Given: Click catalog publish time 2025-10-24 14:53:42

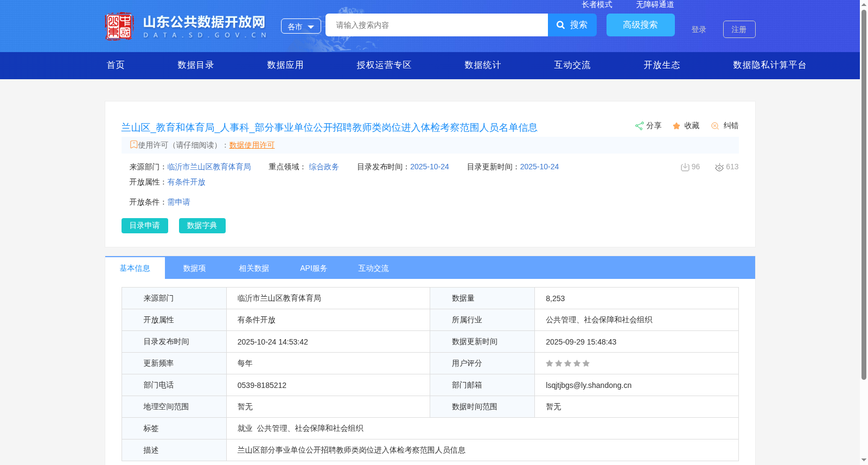Looking at the screenshot, I should [273, 342].
